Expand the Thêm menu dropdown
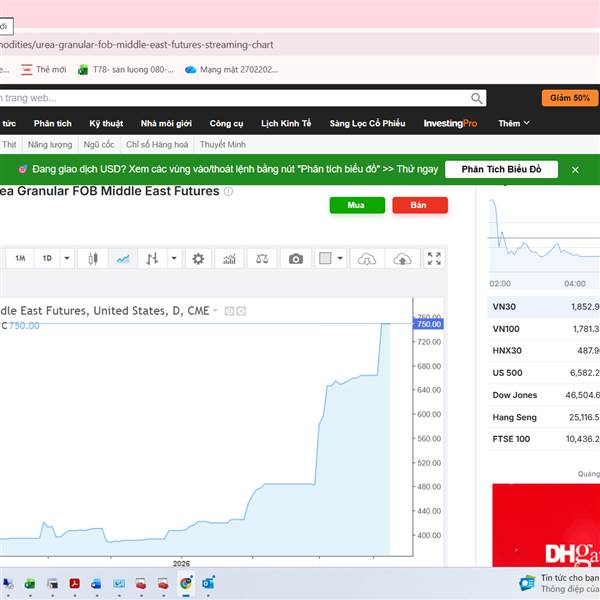 click(514, 123)
